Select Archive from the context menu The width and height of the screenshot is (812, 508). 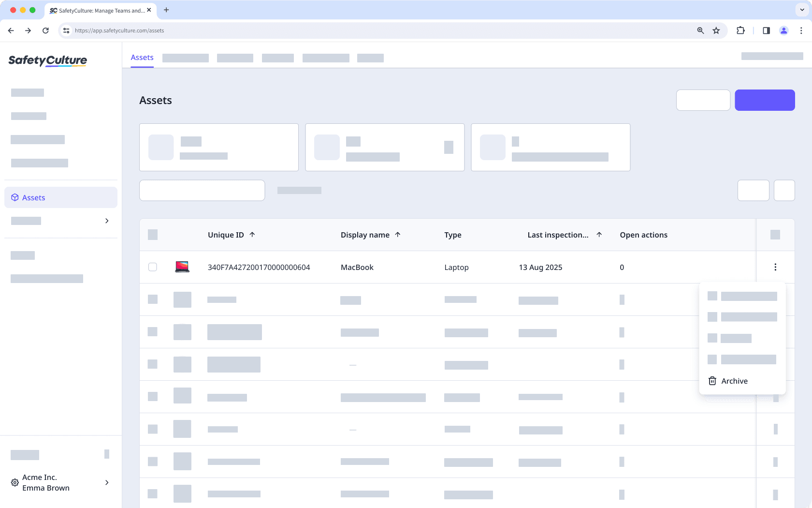[734, 381]
